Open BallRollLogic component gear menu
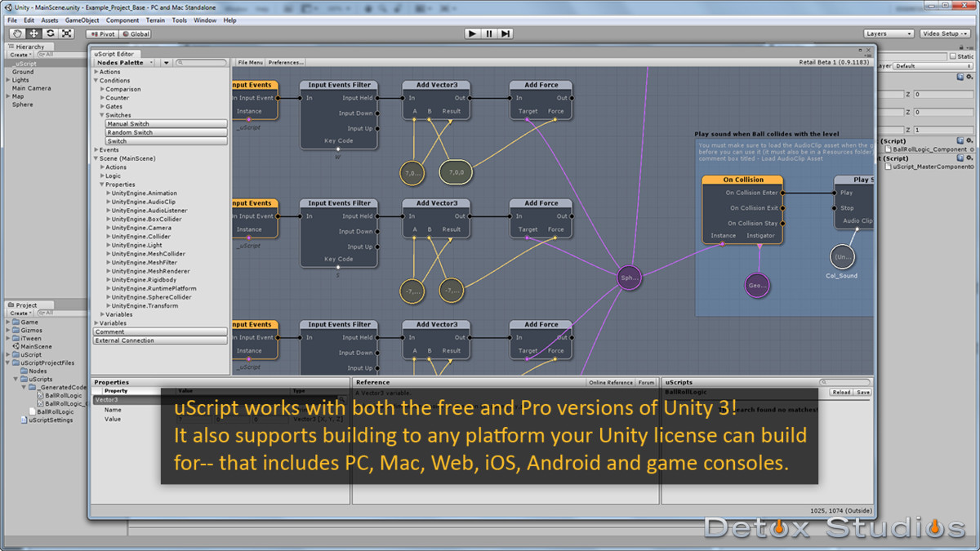Image resolution: width=980 pixels, height=551 pixels. [970, 141]
